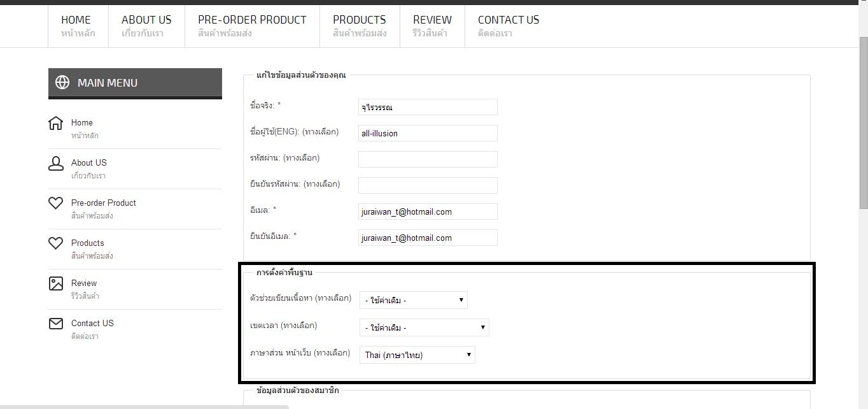Click the vertical page scrollbar thumb
The height and width of the screenshot is (409, 868).
pos(864,122)
